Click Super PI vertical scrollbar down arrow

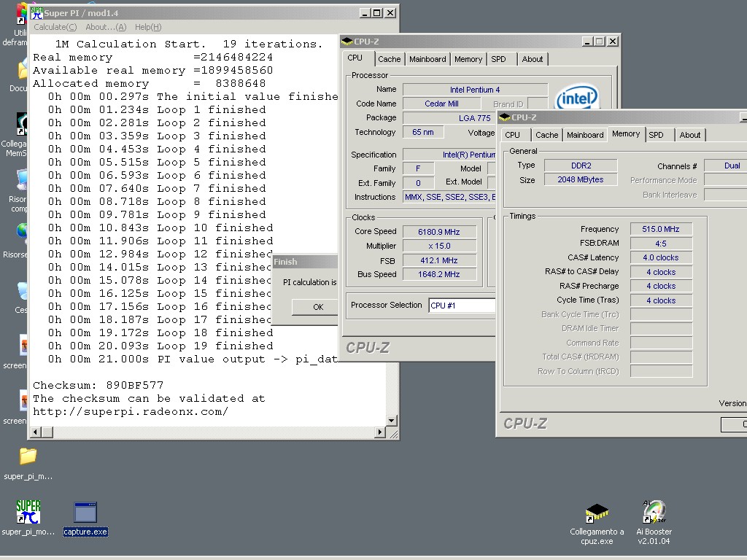[x=392, y=421]
